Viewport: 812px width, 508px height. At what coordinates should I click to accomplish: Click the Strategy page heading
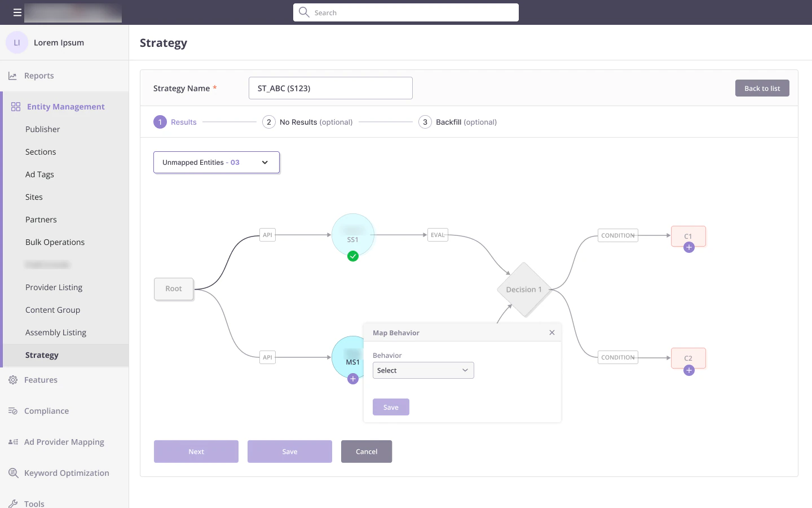coord(164,43)
